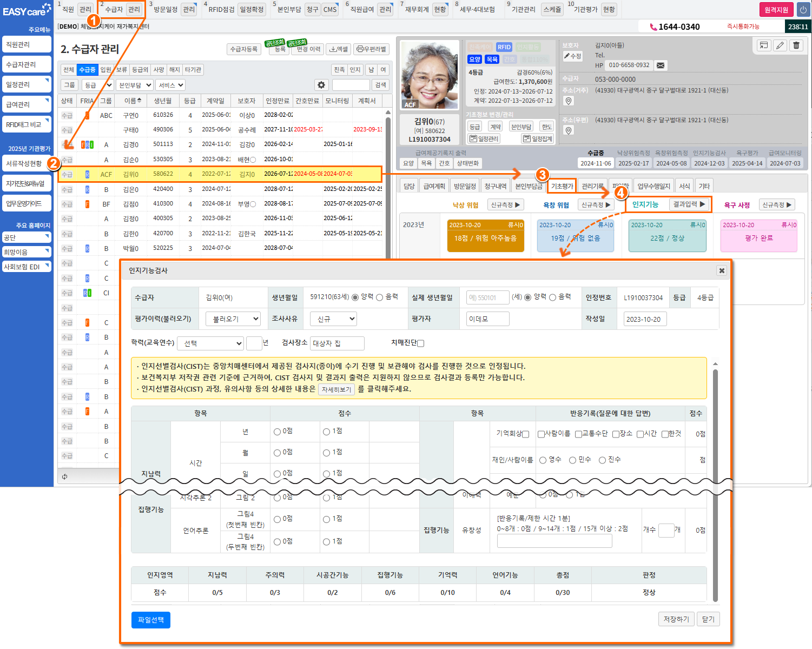Check the 사람이름 recall checkbox
The image size is (812, 649).
pos(541,434)
